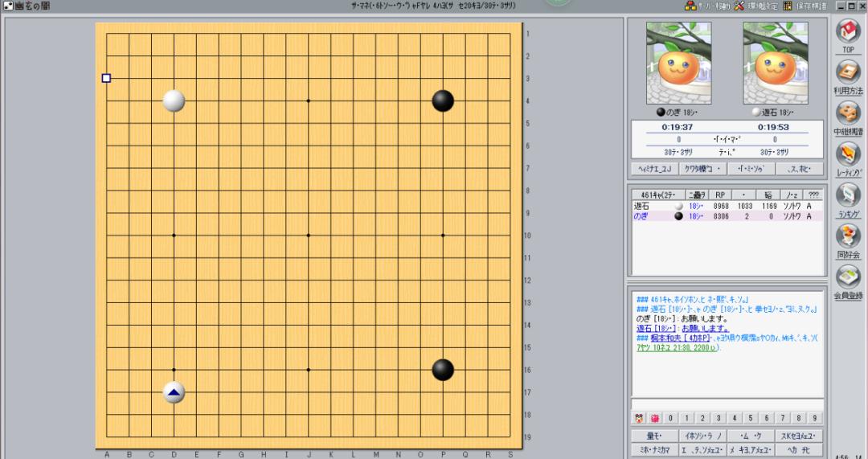Click quick-input number button 1
Screen dimensions: 868x459
click(x=686, y=418)
